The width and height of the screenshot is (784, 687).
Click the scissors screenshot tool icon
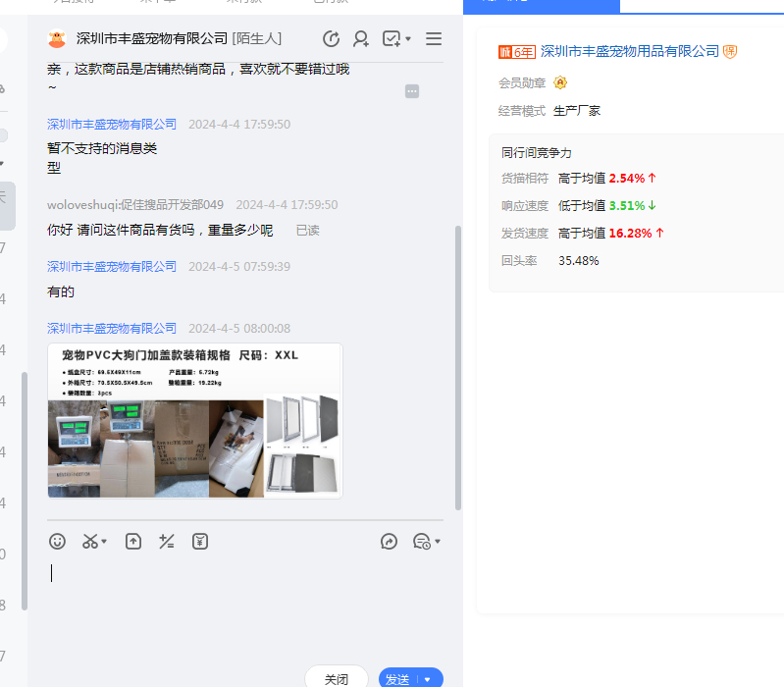point(90,541)
